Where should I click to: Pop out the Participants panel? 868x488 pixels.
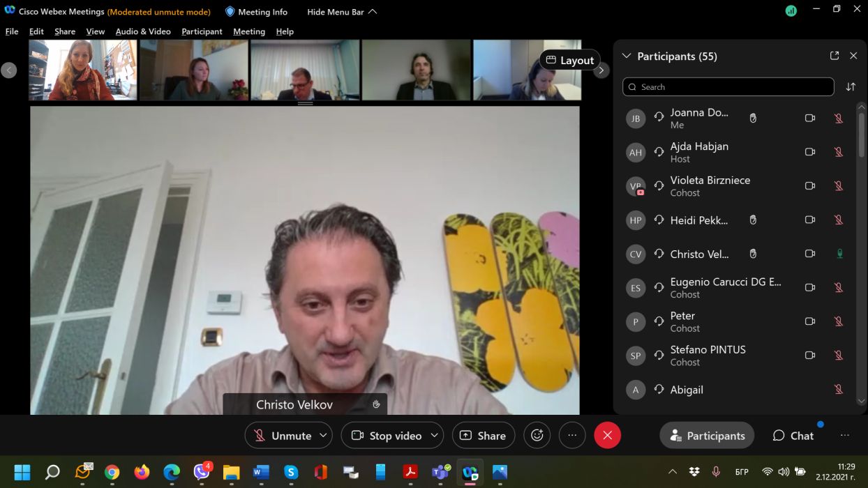(x=834, y=56)
